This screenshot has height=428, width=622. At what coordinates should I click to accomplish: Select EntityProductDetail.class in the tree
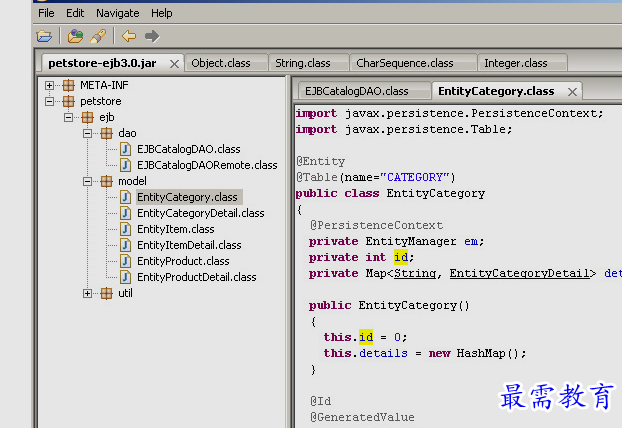197,277
